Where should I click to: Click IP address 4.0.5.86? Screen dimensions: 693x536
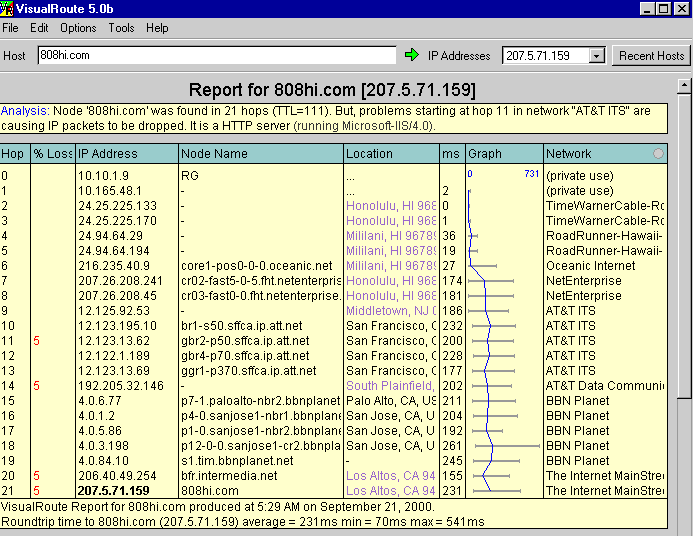click(99, 431)
